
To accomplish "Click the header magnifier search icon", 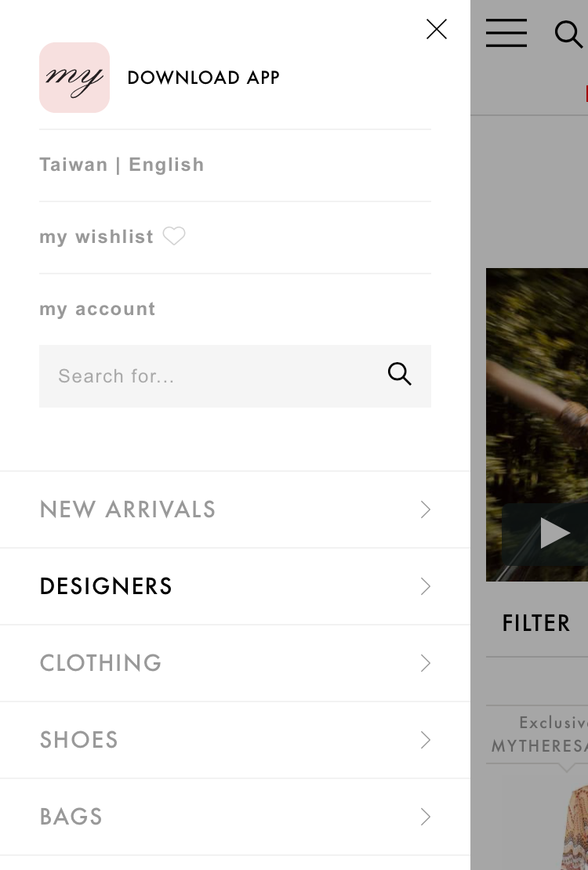I will point(568,34).
